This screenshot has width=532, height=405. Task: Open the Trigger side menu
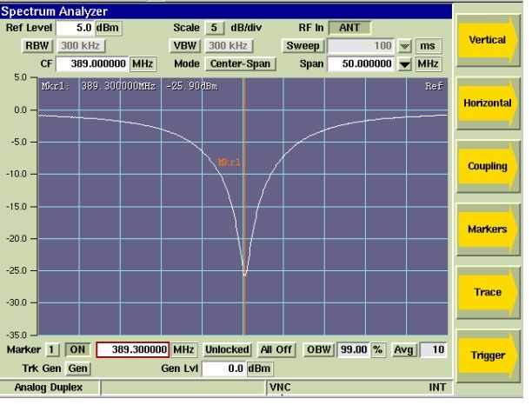tap(486, 355)
